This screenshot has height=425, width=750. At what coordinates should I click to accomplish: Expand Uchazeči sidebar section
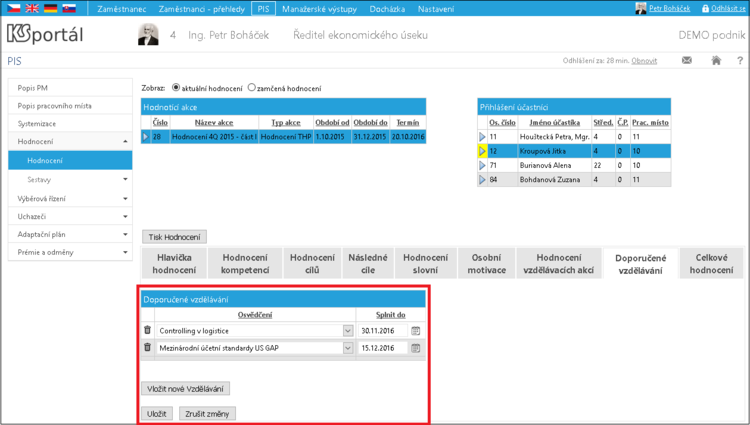tap(125, 217)
